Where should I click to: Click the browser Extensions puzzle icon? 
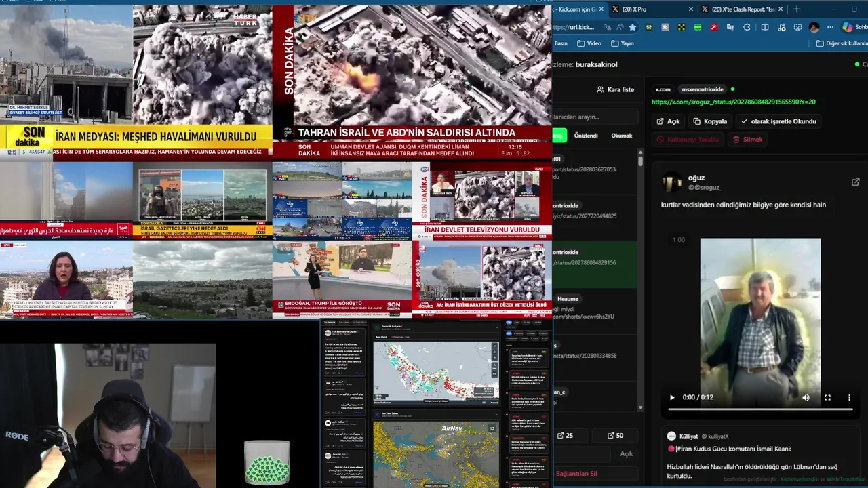coord(747,27)
